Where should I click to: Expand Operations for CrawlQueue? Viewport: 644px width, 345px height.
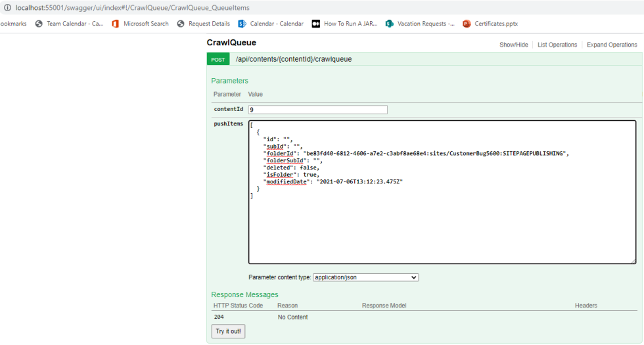612,45
